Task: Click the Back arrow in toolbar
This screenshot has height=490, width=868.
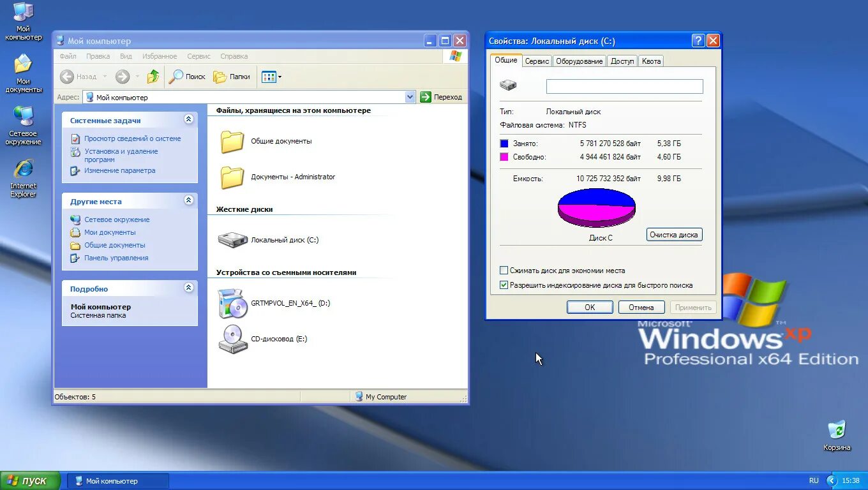Action: [x=67, y=77]
